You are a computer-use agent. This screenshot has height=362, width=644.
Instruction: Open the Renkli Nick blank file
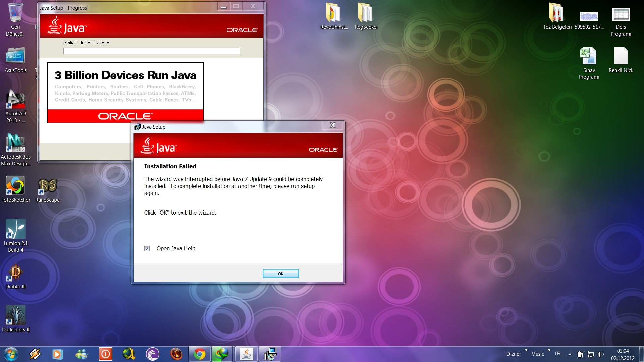tap(621, 60)
